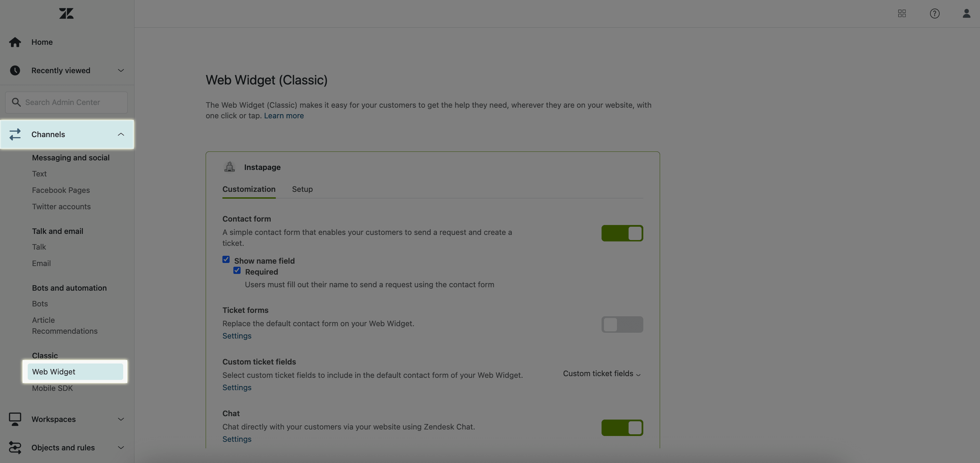The width and height of the screenshot is (980, 463).
Task: Click the Home label in sidebar
Action: pyautogui.click(x=42, y=42)
